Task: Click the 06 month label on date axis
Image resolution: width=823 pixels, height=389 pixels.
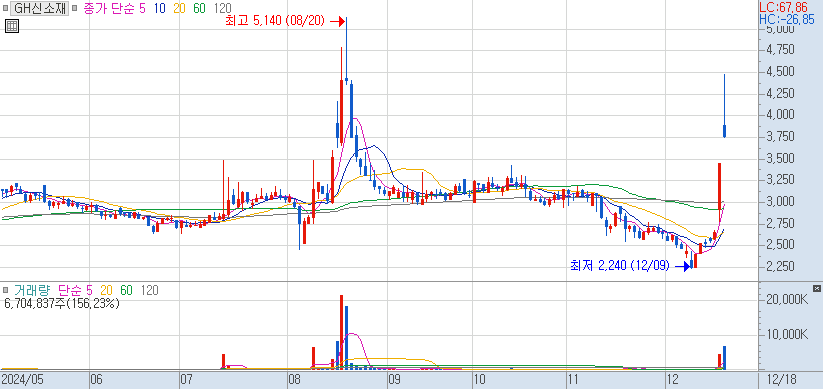Action: click(x=97, y=379)
